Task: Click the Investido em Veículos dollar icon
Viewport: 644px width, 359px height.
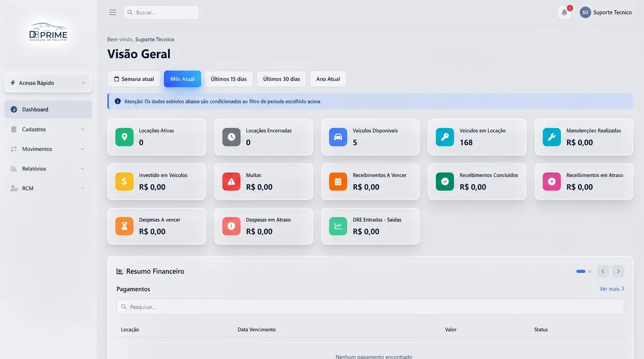Action: [125, 181]
